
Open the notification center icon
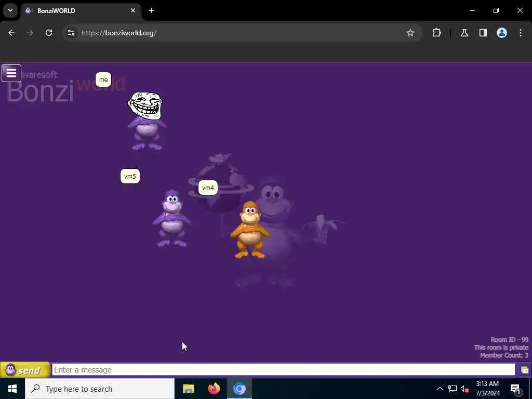click(516, 389)
